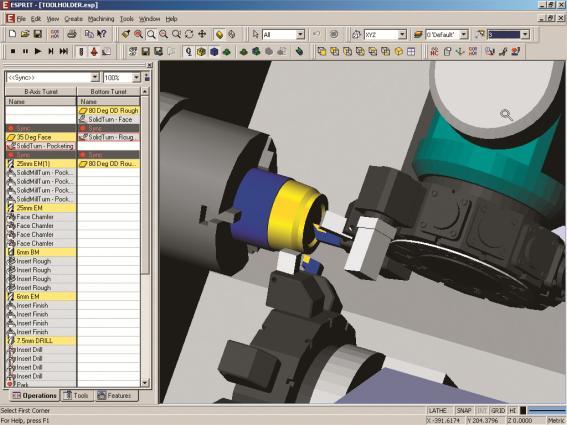Select the Zoom in magnifier tool
Screen dimensions: 567x425
point(138,34)
